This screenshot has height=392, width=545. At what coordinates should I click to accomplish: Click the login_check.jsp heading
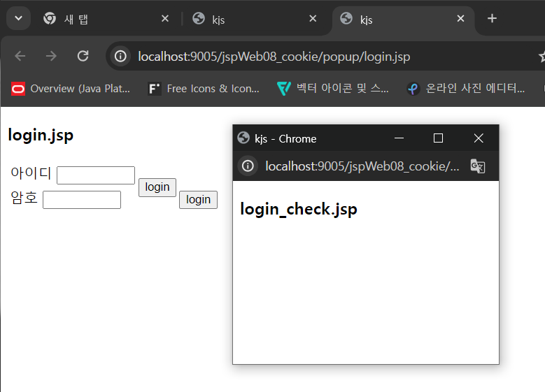tap(299, 210)
